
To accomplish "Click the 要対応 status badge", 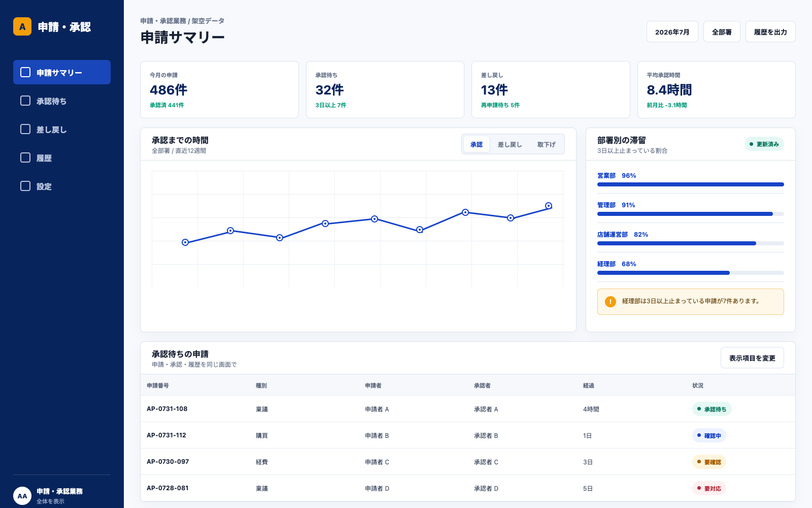I will (x=709, y=488).
